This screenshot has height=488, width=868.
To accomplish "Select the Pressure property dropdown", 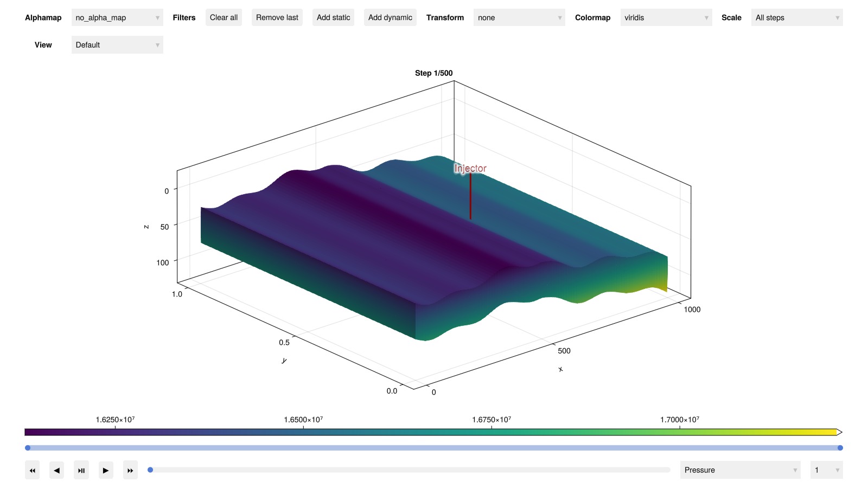I will click(x=740, y=470).
